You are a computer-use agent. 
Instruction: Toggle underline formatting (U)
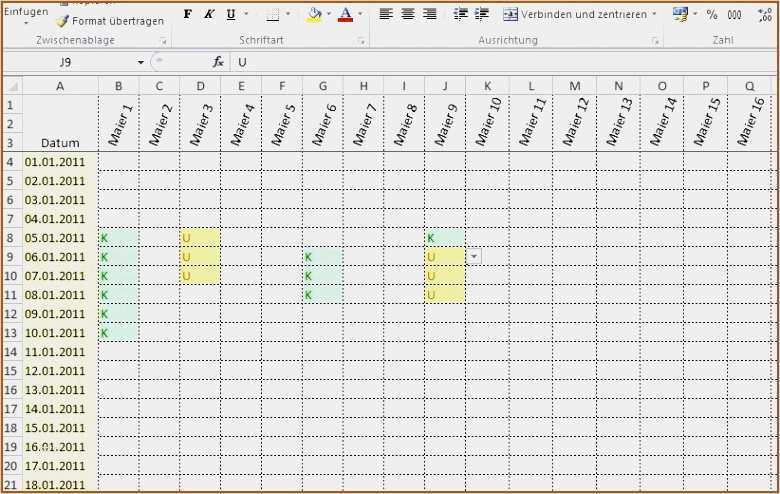click(231, 14)
